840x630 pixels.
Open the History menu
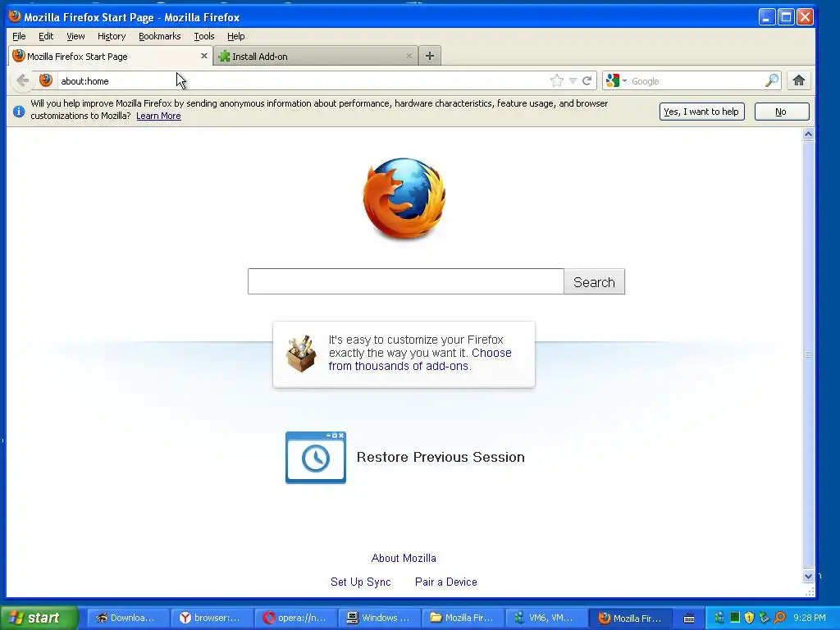[x=112, y=36]
